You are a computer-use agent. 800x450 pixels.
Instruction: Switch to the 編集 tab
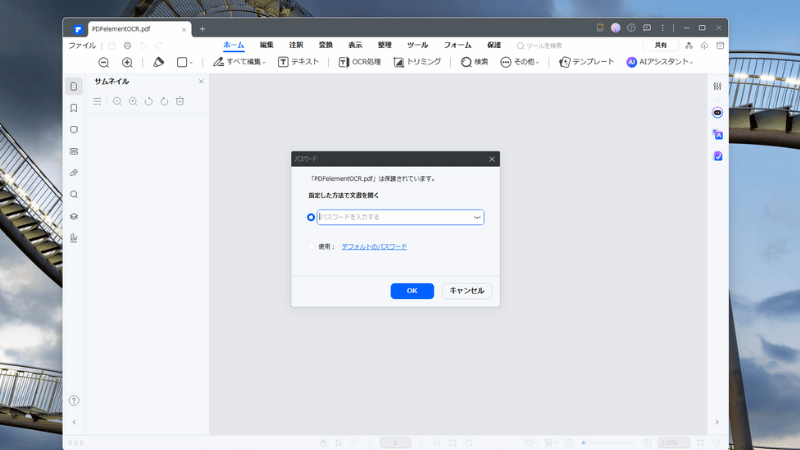[266, 45]
